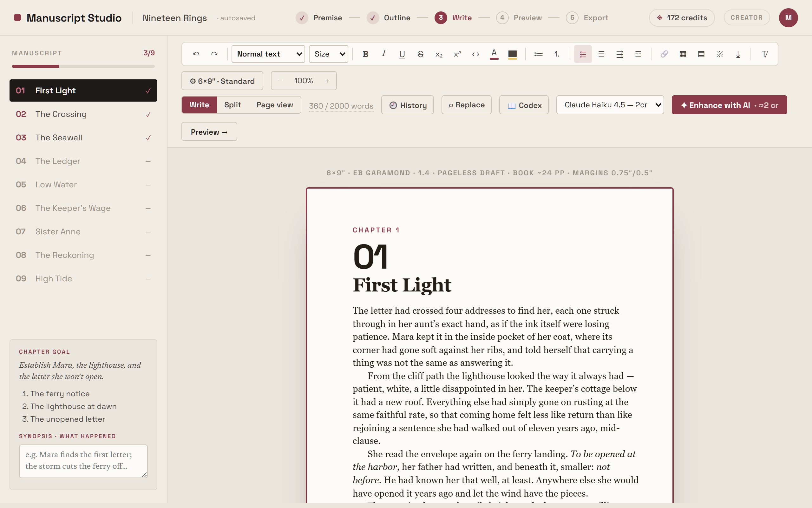Open chapter 03 The Seawall
The width and height of the screenshot is (812, 508).
tap(83, 137)
